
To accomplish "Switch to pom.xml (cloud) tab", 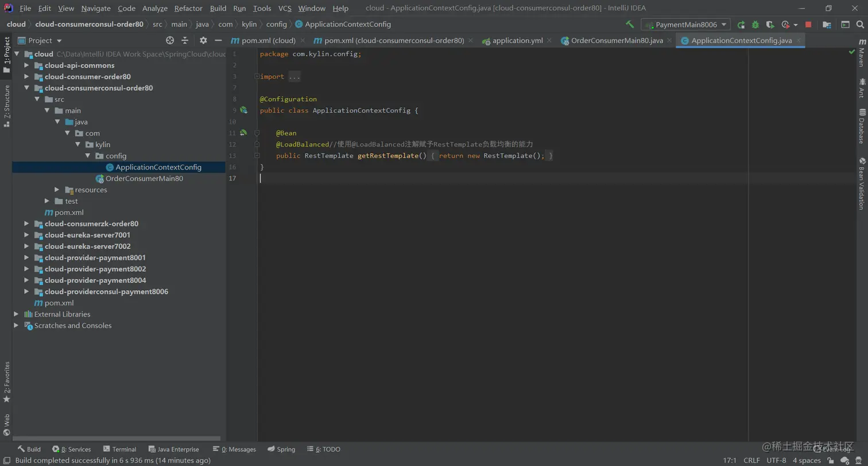I will point(268,40).
